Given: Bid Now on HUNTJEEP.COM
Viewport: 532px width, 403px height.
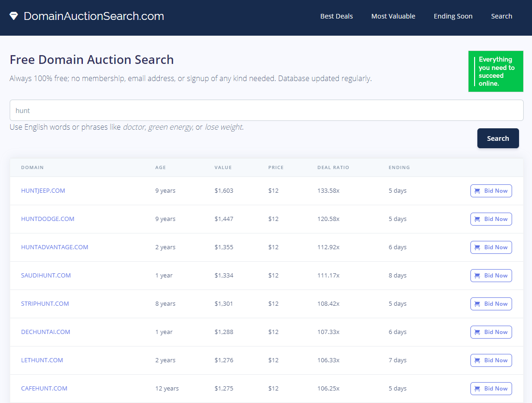Looking at the screenshot, I should [x=491, y=191].
